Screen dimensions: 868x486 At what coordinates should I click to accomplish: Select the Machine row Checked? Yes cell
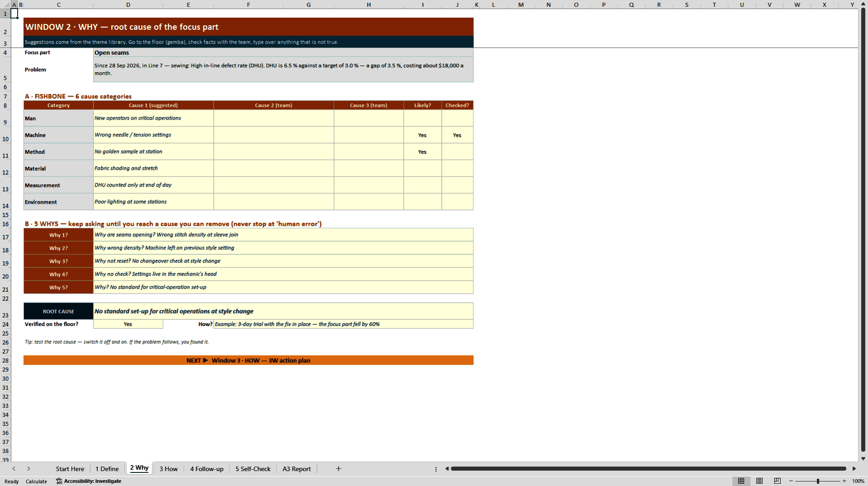pyautogui.click(x=457, y=135)
